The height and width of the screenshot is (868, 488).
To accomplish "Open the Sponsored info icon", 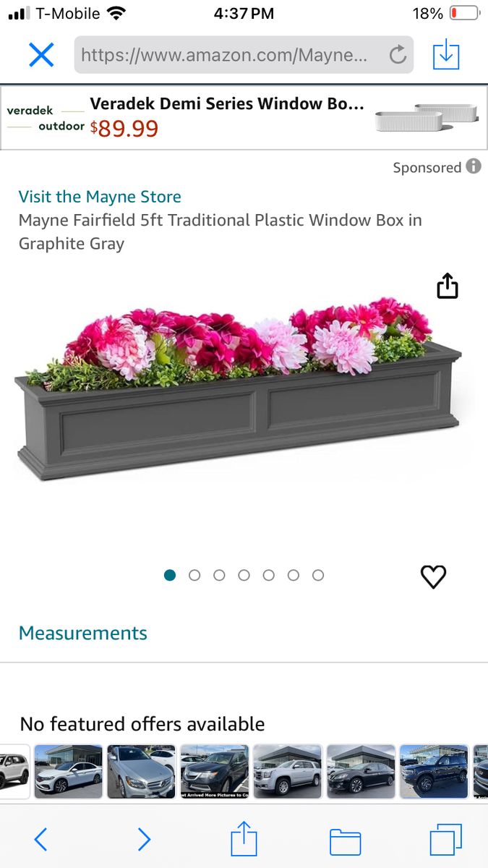I will click(474, 166).
